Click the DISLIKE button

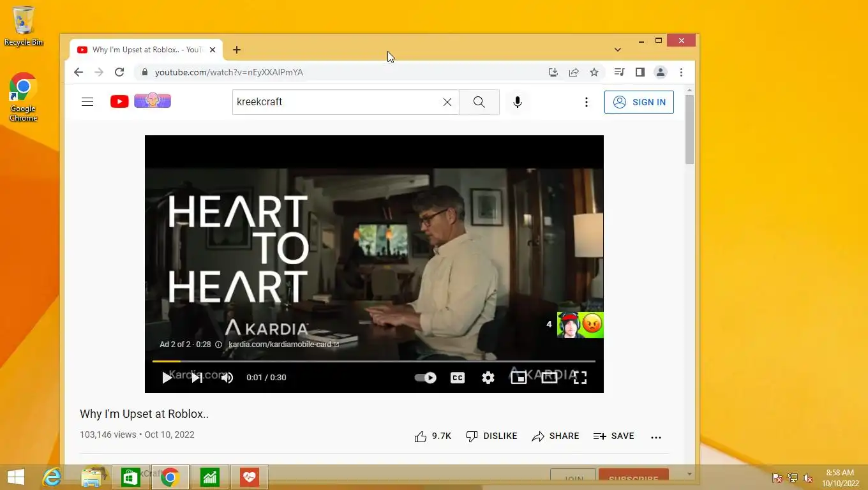tap(491, 436)
